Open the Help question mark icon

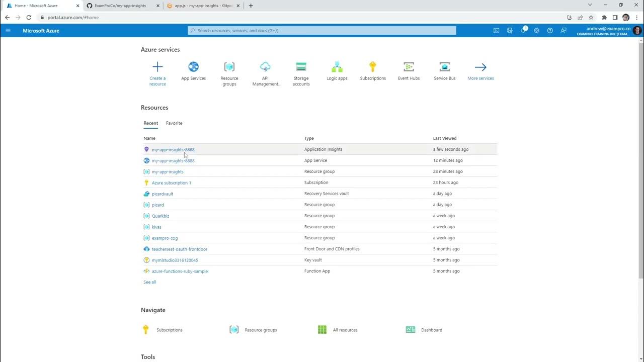pyautogui.click(x=550, y=31)
